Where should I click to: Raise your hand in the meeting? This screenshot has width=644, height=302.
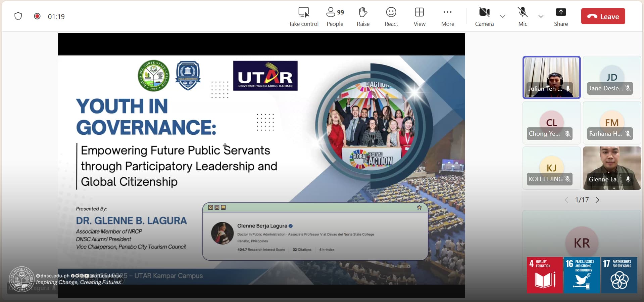(363, 16)
